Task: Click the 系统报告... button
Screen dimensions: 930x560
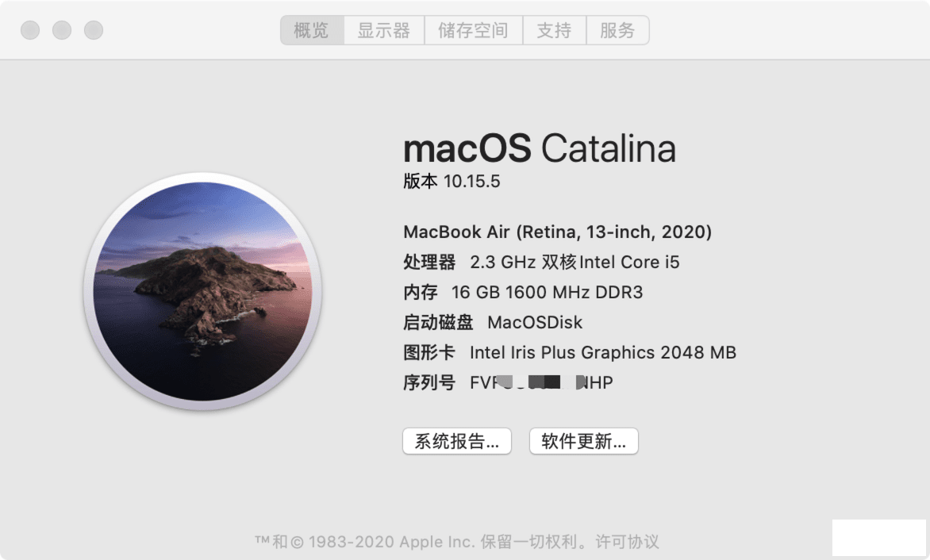Action: 457,442
